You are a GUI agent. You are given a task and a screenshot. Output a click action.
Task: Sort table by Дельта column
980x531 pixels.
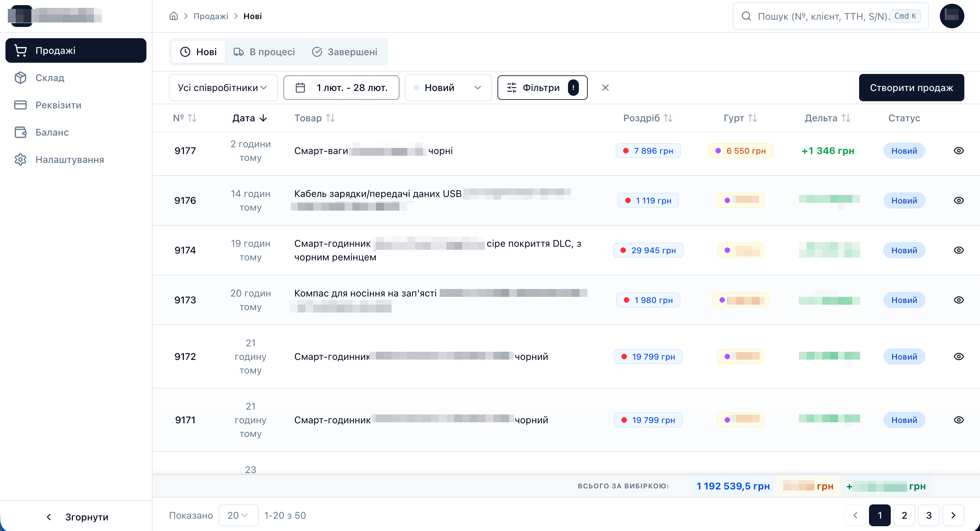(x=845, y=118)
